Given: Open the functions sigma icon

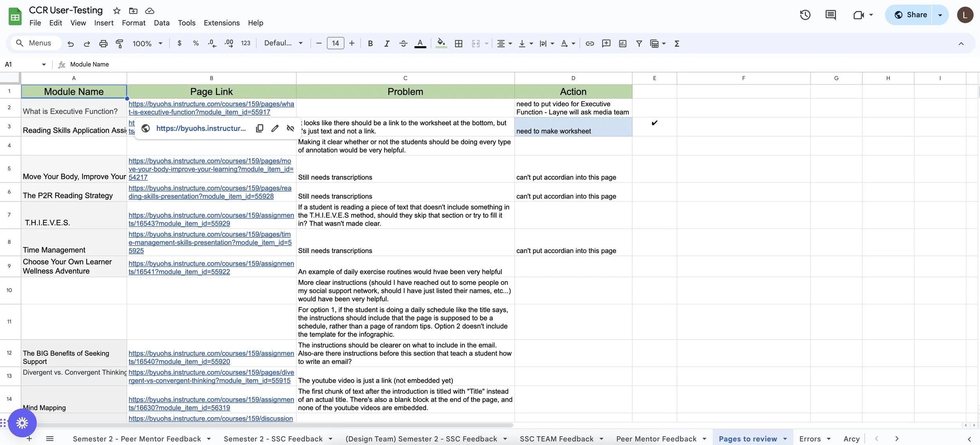Looking at the screenshot, I should (677, 43).
